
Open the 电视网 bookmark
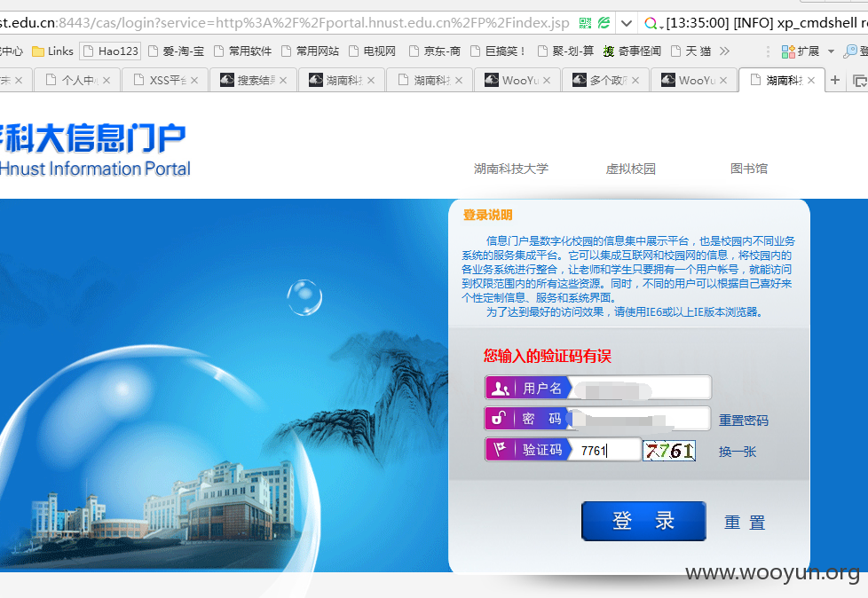pyautogui.click(x=373, y=51)
